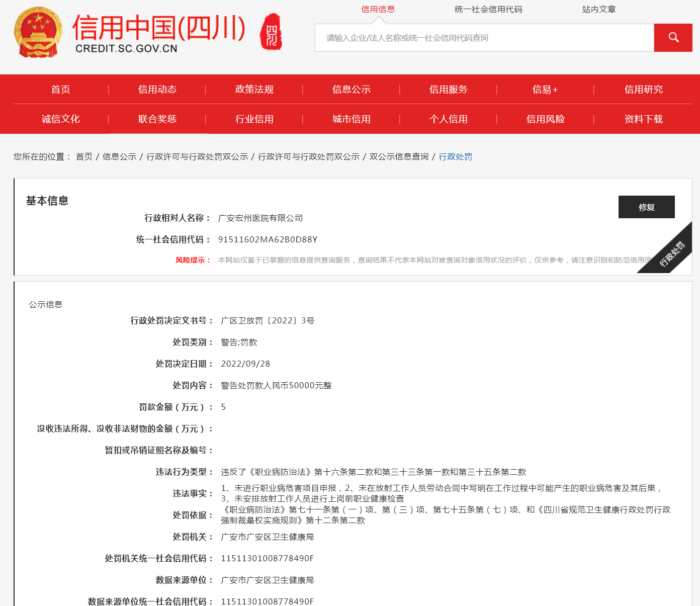Click the dark 修复 button
Image resolution: width=700 pixels, height=606 pixels.
click(x=647, y=207)
